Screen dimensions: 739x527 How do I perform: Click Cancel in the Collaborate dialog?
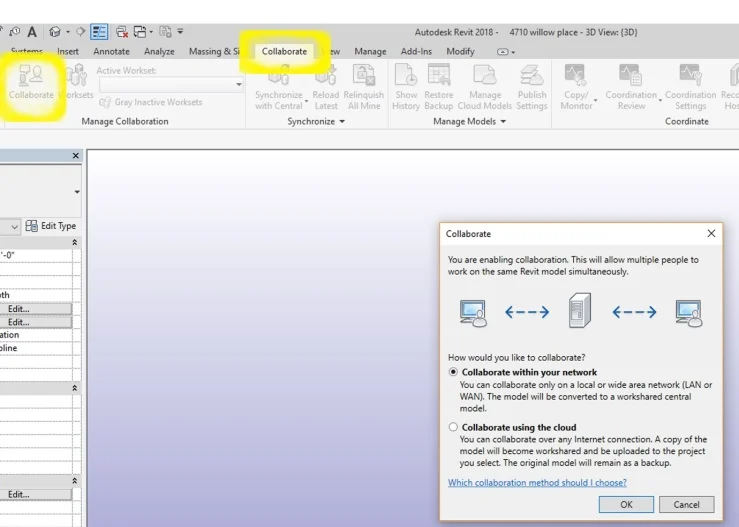(x=686, y=504)
